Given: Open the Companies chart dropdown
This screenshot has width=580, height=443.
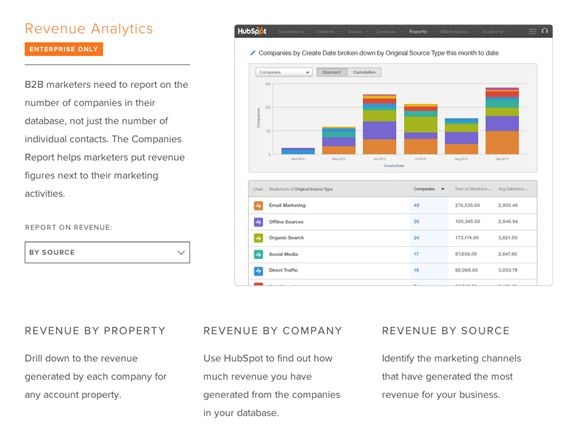Looking at the screenshot, I should [284, 72].
